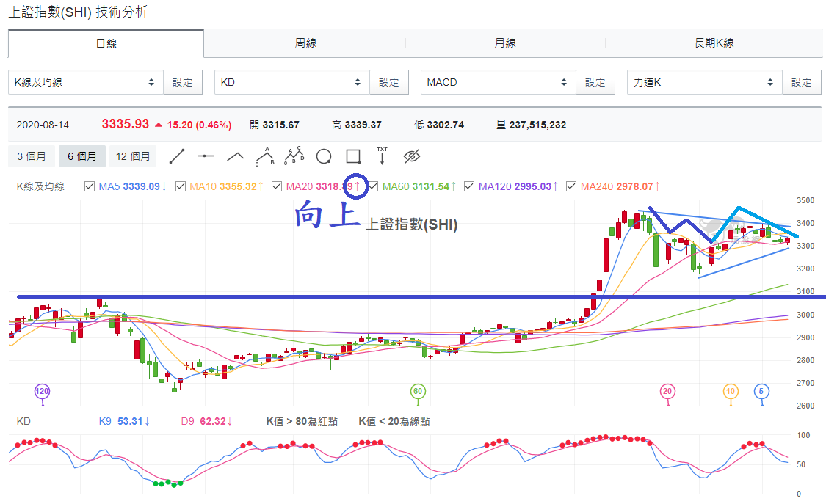Switch to the 長期K線 long-term tab

pos(714,43)
